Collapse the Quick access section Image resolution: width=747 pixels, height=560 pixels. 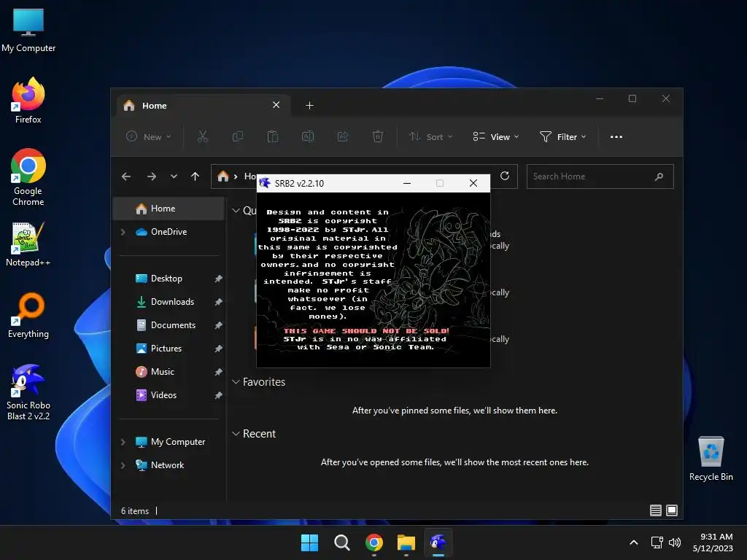coord(236,211)
